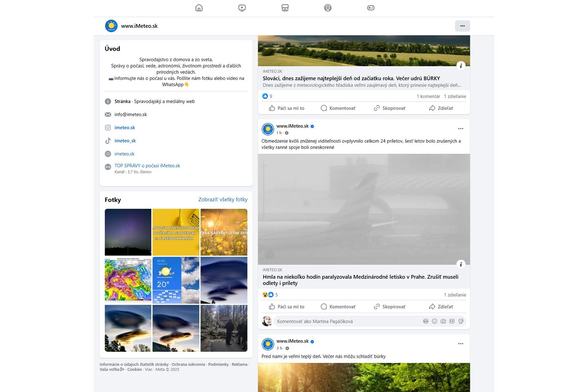Open the aurora night sky photo thumbnail
The height and width of the screenshot is (392, 588).
click(x=128, y=232)
